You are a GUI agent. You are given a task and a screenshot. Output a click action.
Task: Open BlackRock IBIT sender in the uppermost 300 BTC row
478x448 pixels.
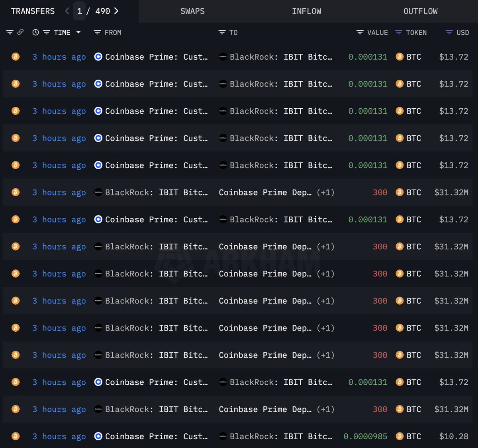156,192
